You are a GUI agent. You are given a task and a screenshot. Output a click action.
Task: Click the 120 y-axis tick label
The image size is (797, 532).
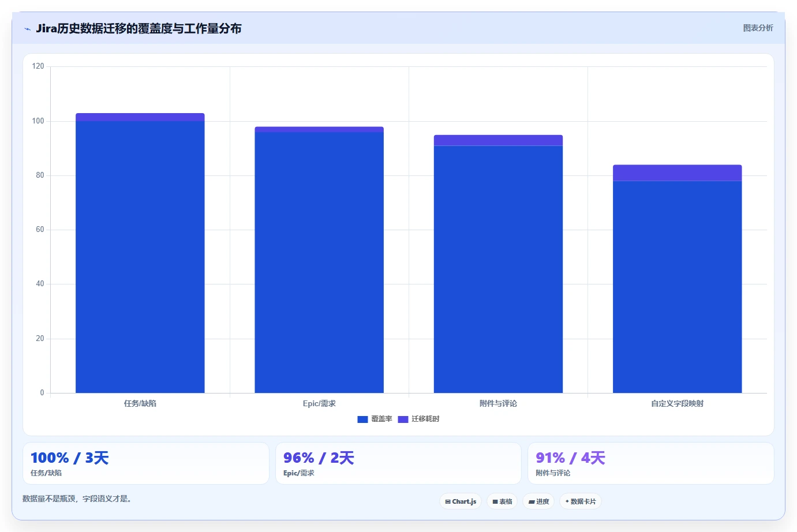[x=38, y=66]
